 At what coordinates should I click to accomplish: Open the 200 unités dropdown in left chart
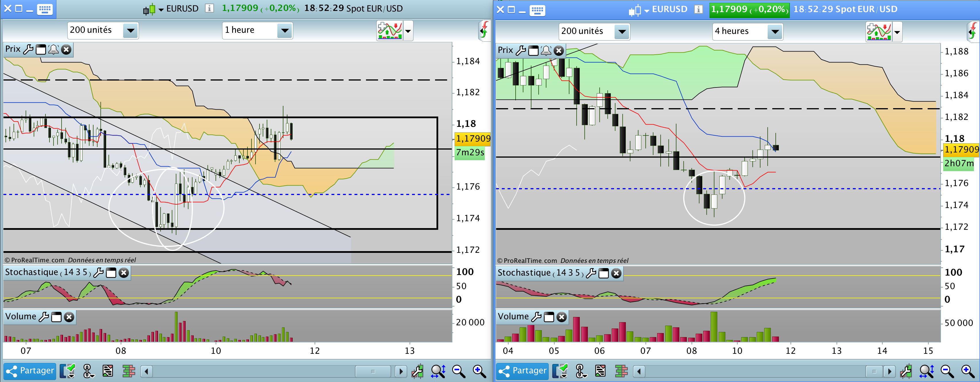103,30
